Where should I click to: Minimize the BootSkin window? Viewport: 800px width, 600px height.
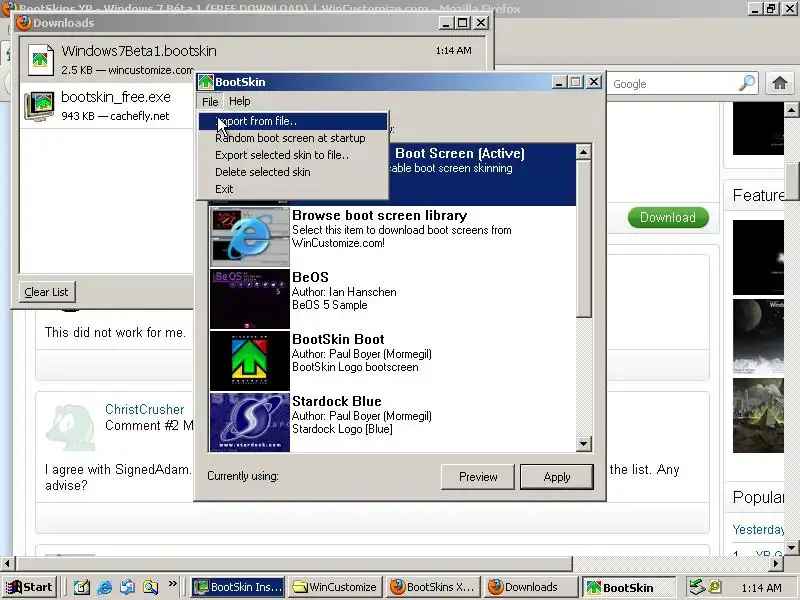(559, 82)
